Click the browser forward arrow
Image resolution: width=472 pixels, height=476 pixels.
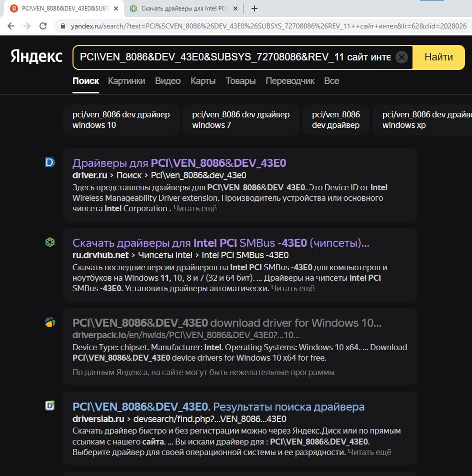(27, 26)
